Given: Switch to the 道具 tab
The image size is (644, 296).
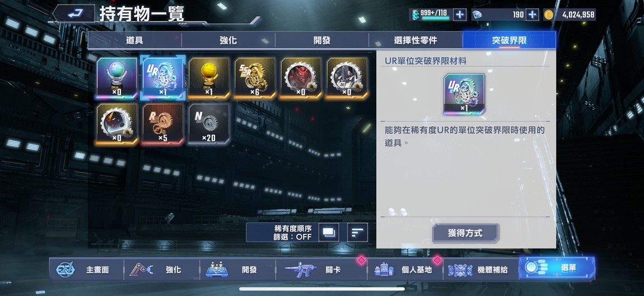Looking at the screenshot, I should coord(135,40).
